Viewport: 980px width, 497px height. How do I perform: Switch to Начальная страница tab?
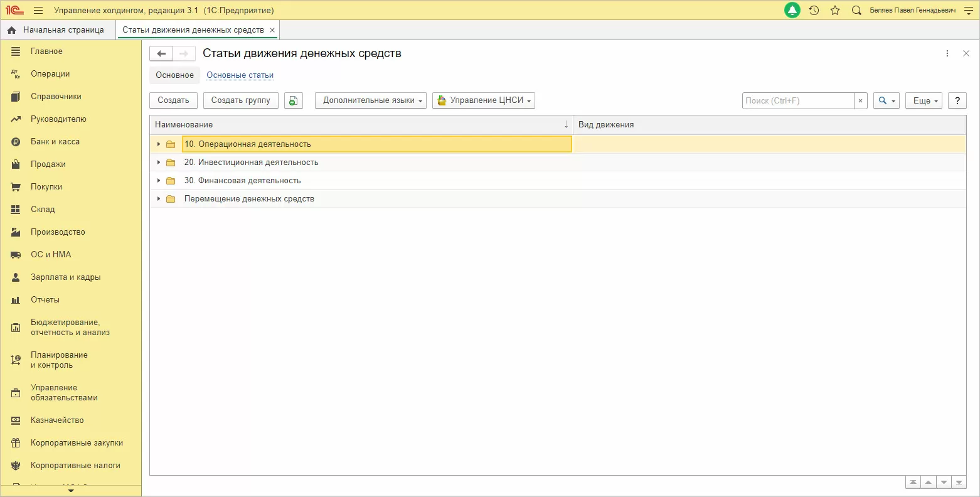(x=57, y=30)
